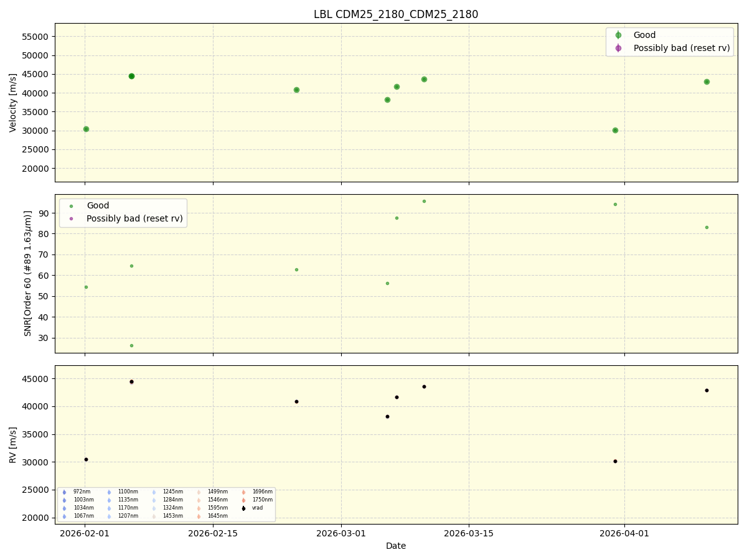This screenshot has height=560, width=747.
Task: Click the 972nm legend marker
Action: (x=64, y=492)
